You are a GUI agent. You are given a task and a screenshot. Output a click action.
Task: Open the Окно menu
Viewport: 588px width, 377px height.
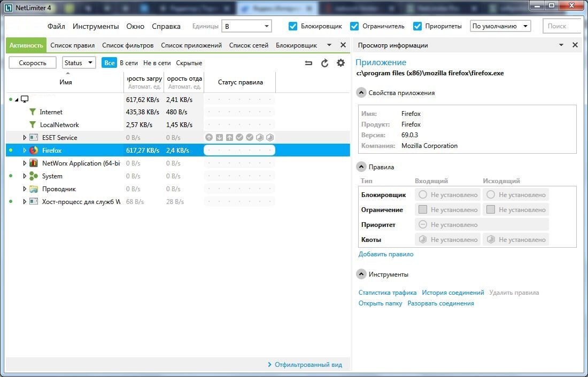click(x=135, y=26)
